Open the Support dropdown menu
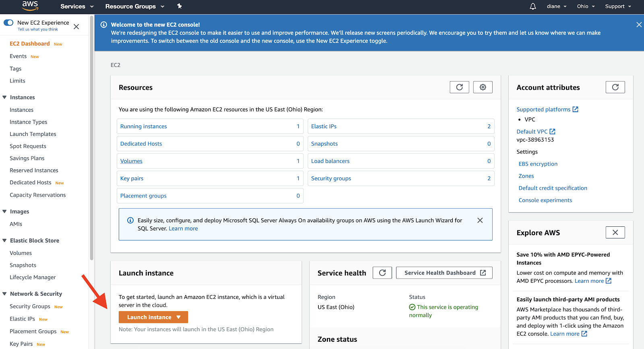The height and width of the screenshot is (349, 644). click(618, 6)
